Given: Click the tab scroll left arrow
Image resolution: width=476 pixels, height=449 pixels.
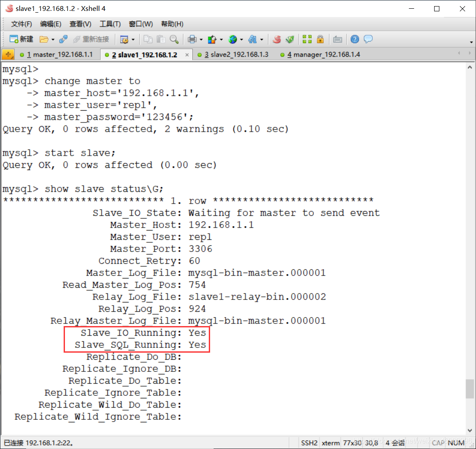Looking at the screenshot, I should [459, 53].
